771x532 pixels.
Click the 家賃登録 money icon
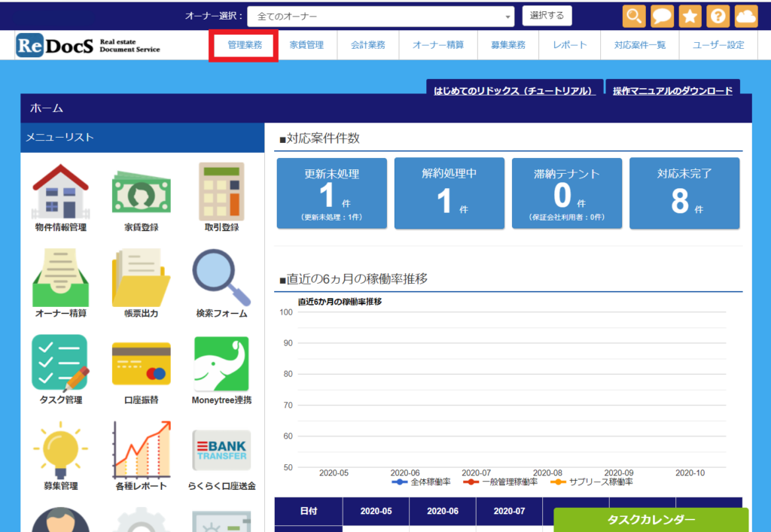pos(141,192)
